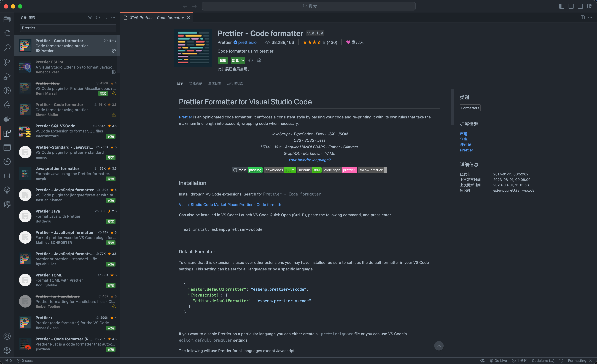Screen dimensions: 597x364
Task: Open the Search view in the activity bar
Action: point(7,48)
